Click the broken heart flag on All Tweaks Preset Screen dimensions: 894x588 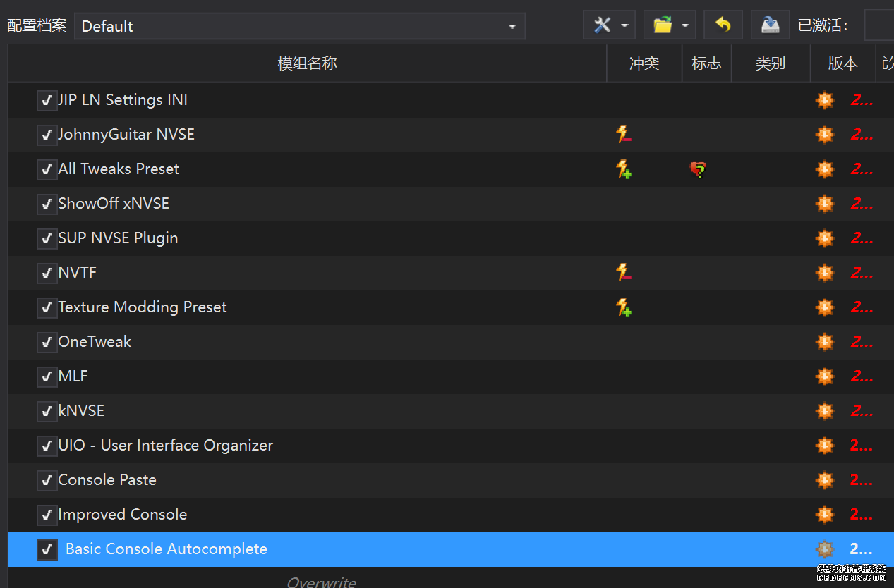[698, 169]
